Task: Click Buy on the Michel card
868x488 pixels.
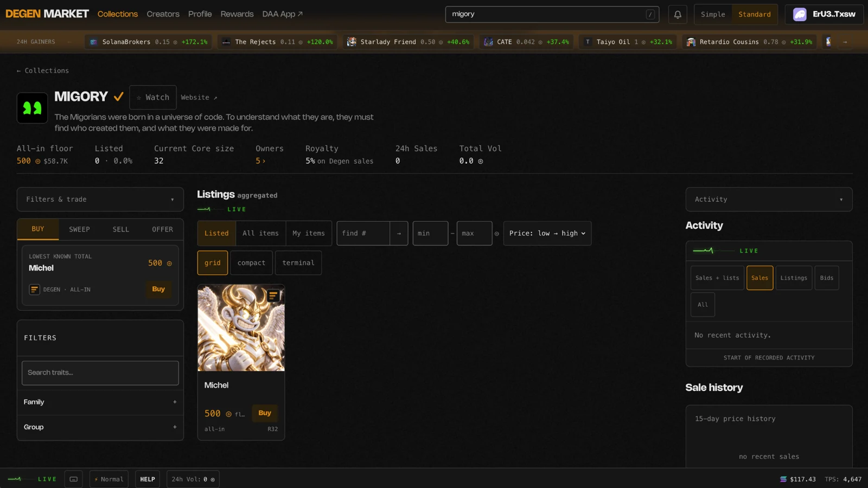Action: tap(265, 413)
